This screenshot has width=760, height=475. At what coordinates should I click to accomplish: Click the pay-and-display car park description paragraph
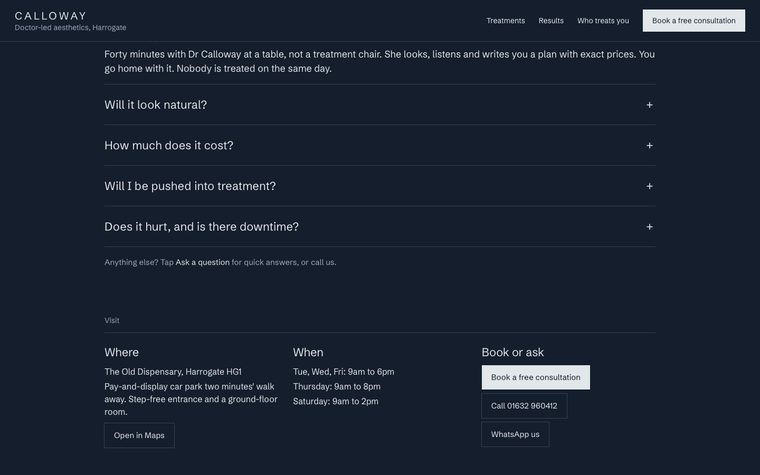(191, 399)
